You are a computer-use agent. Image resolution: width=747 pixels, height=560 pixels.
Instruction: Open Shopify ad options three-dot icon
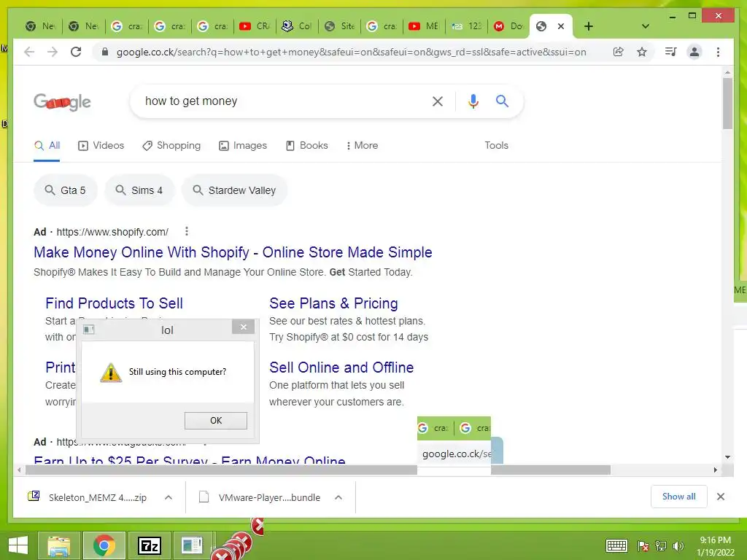[187, 231]
